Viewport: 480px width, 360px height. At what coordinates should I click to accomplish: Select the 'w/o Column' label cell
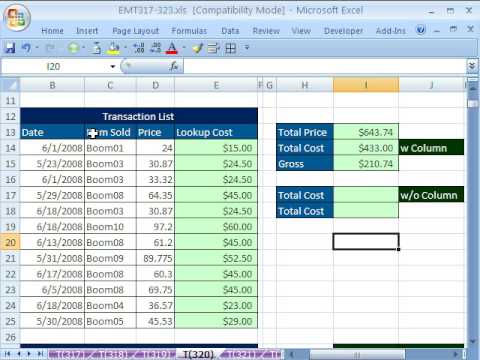point(431,195)
